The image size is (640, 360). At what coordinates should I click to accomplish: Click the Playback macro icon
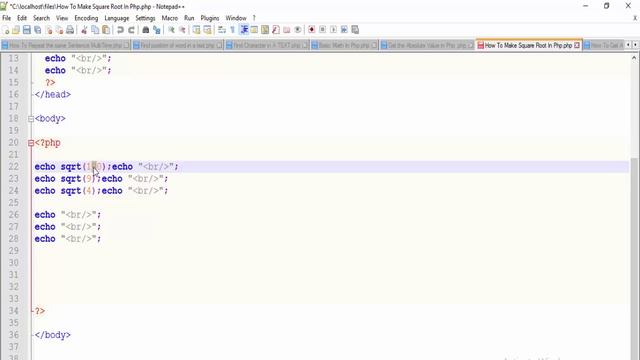click(x=333, y=30)
